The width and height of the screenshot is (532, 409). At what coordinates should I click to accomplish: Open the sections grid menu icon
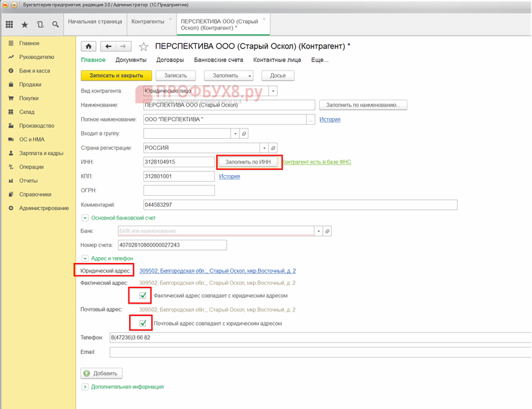[x=9, y=25]
